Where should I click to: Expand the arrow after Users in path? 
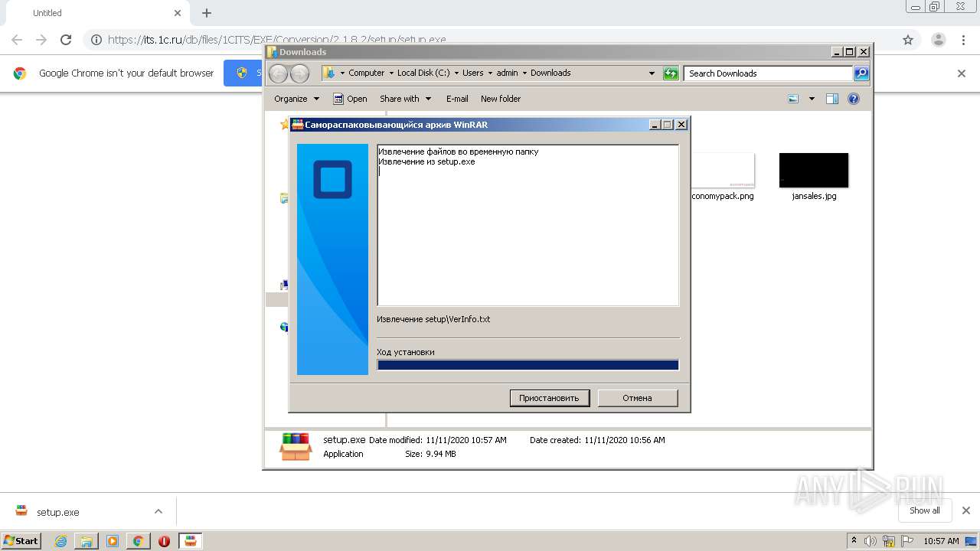(x=490, y=73)
